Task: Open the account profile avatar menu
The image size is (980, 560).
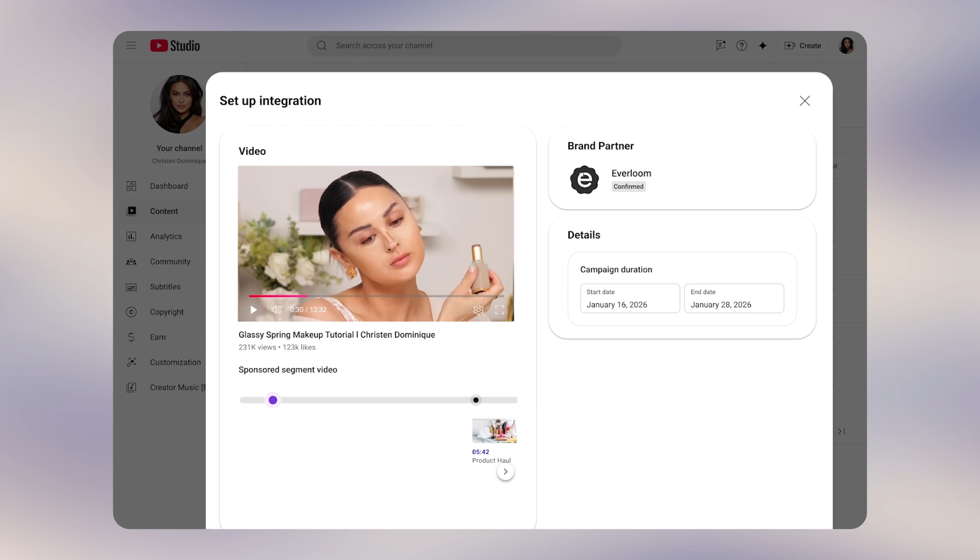Action: 846,45
